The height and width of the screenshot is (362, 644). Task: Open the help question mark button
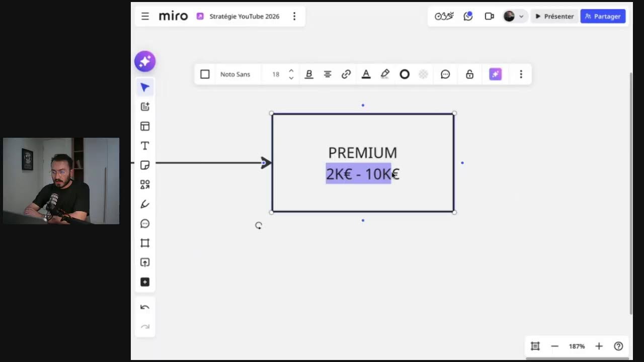619,346
